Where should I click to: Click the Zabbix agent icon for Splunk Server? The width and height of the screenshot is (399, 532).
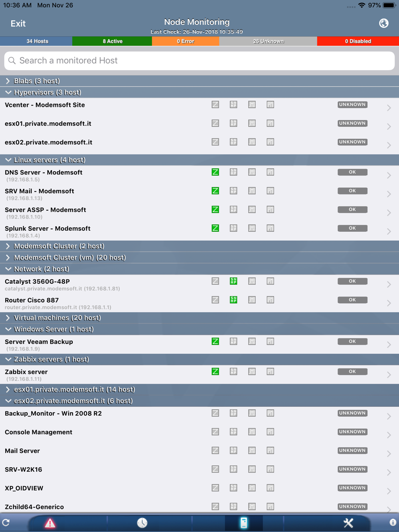pyautogui.click(x=215, y=228)
